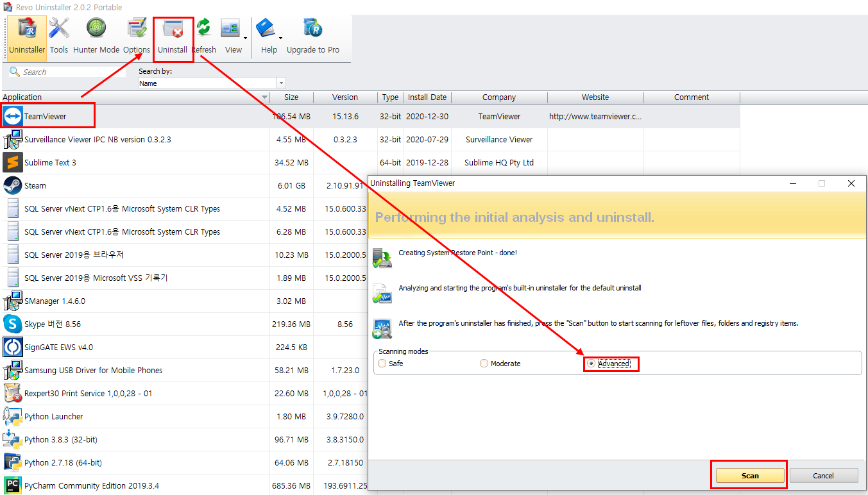Click the Scan button
868x495 pixels.
pos(750,476)
